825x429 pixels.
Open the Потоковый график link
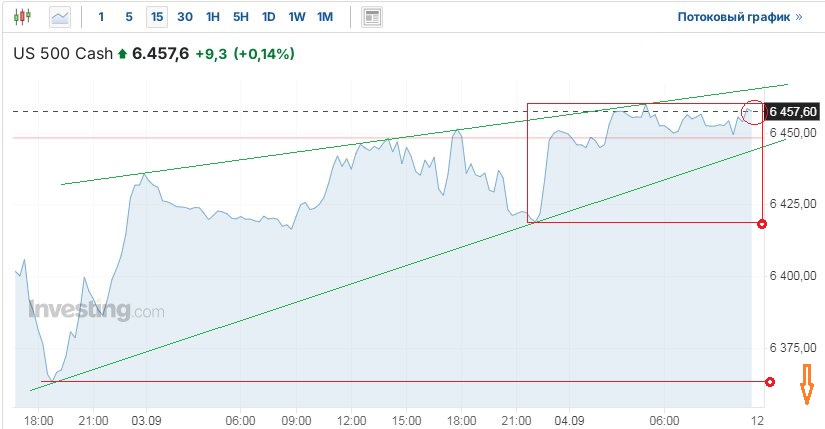coord(740,17)
